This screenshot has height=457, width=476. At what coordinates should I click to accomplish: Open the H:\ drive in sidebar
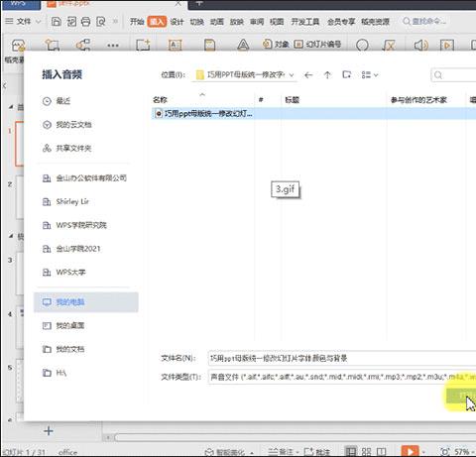55,373
